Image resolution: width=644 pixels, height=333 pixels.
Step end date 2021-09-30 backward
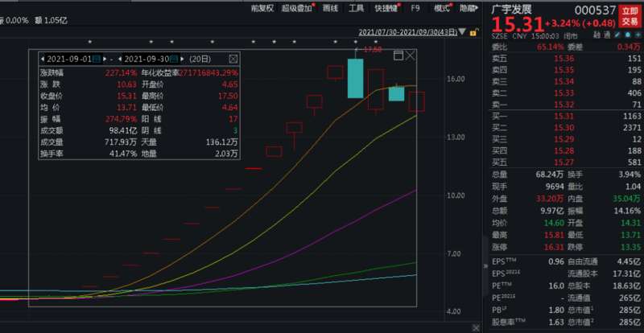pos(119,59)
